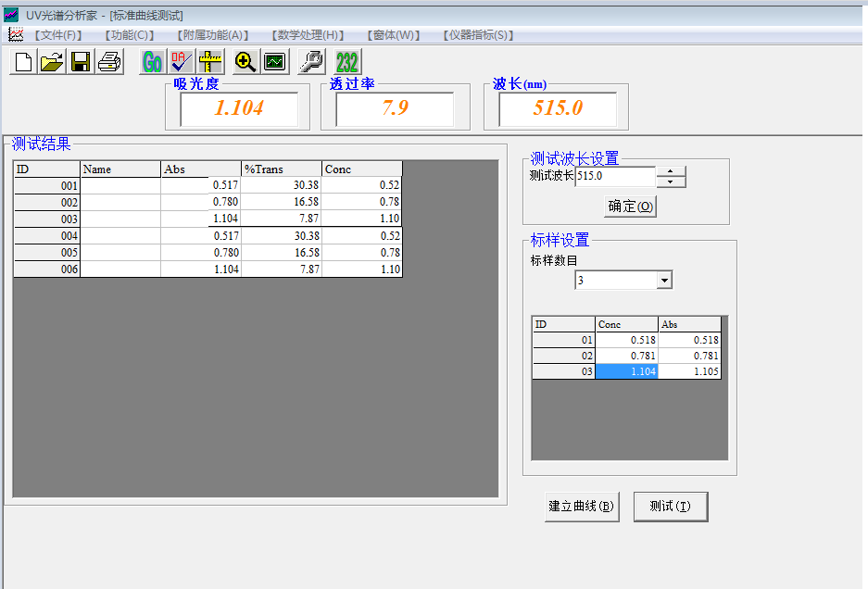Click the magnifier zoom-in icon
Image resolution: width=868 pixels, height=589 pixels.
(245, 62)
